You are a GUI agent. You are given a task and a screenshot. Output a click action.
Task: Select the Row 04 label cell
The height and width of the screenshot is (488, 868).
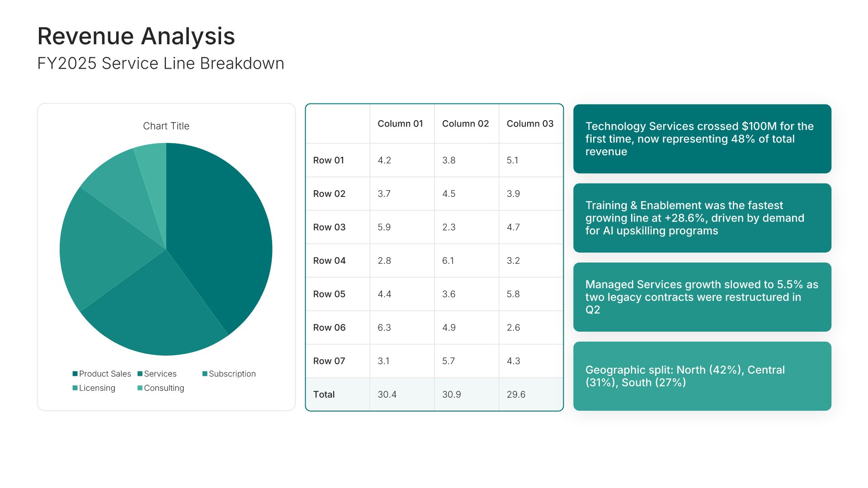pyautogui.click(x=329, y=261)
